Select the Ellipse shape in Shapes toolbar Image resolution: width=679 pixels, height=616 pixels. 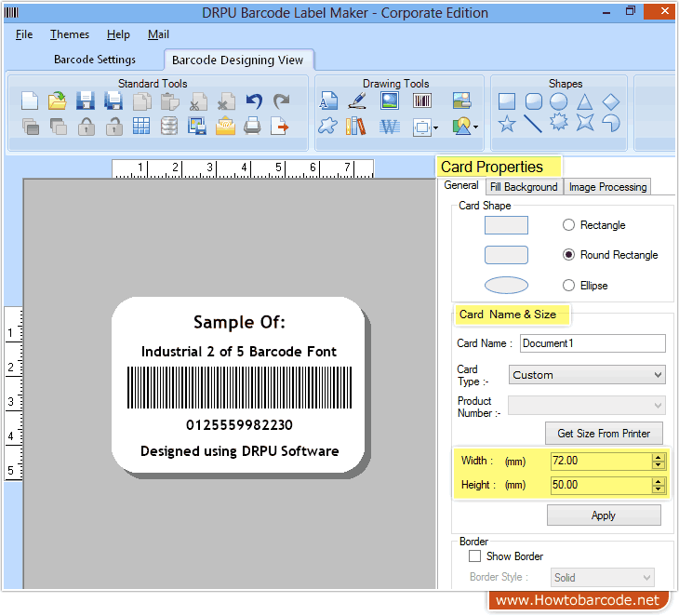(x=558, y=101)
